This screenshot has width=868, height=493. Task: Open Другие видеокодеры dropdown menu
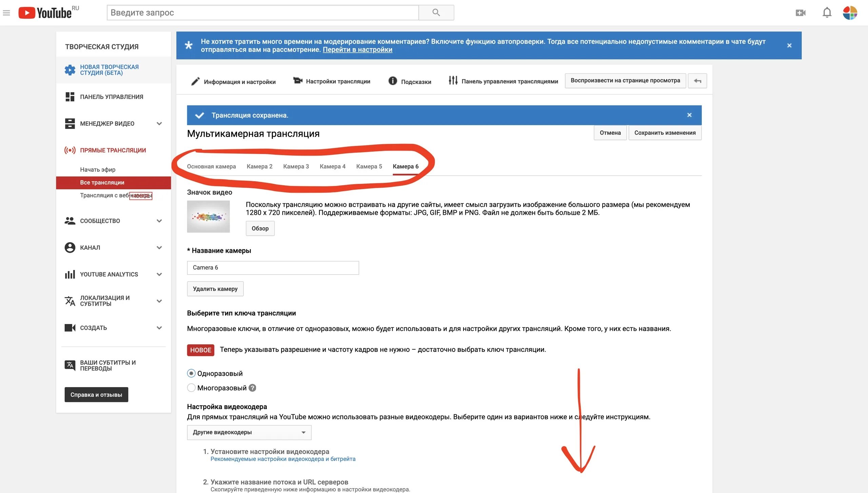(248, 432)
